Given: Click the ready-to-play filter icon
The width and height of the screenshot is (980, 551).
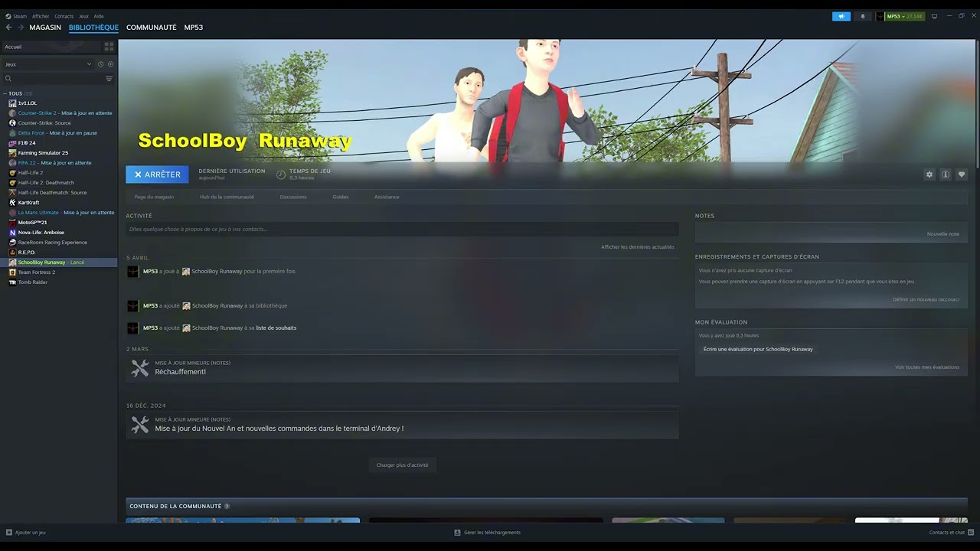Looking at the screenshot, I should coord(110,64).
